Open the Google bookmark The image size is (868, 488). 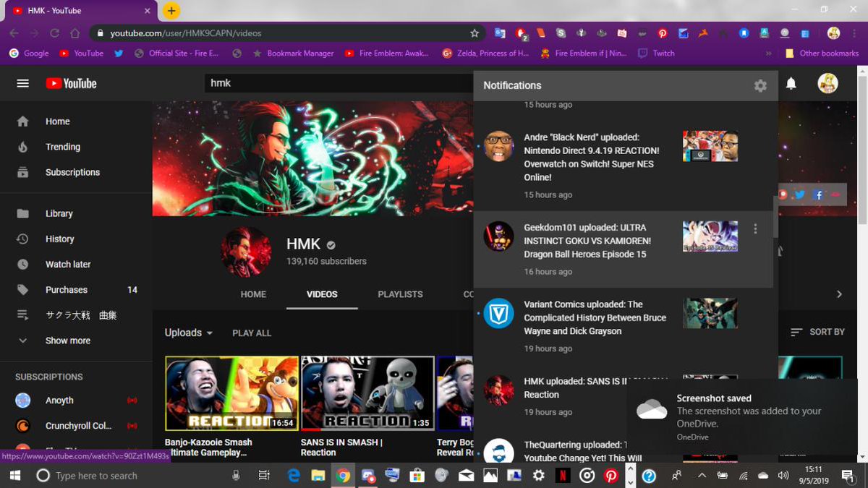click(x=29, y=53)
